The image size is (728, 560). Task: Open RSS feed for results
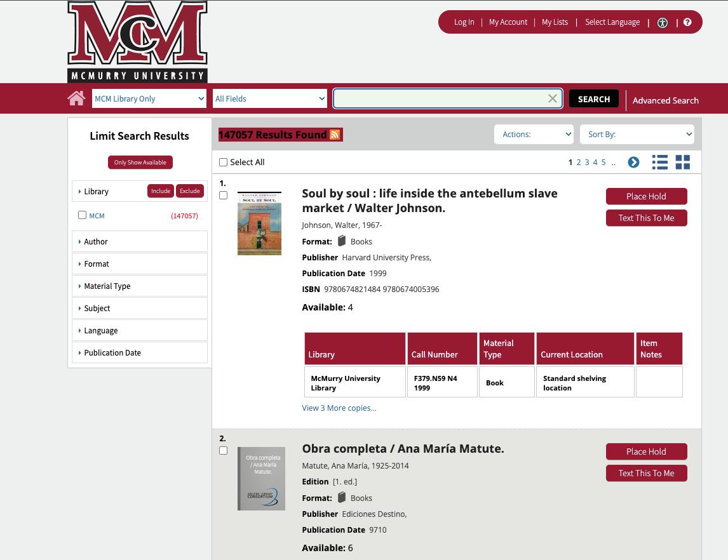335,135
